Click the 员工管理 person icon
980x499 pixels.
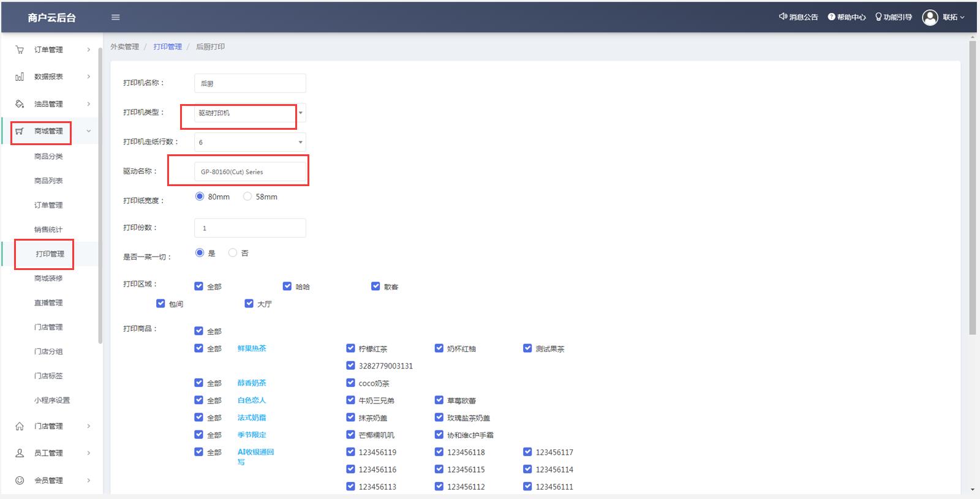[20, 453]
